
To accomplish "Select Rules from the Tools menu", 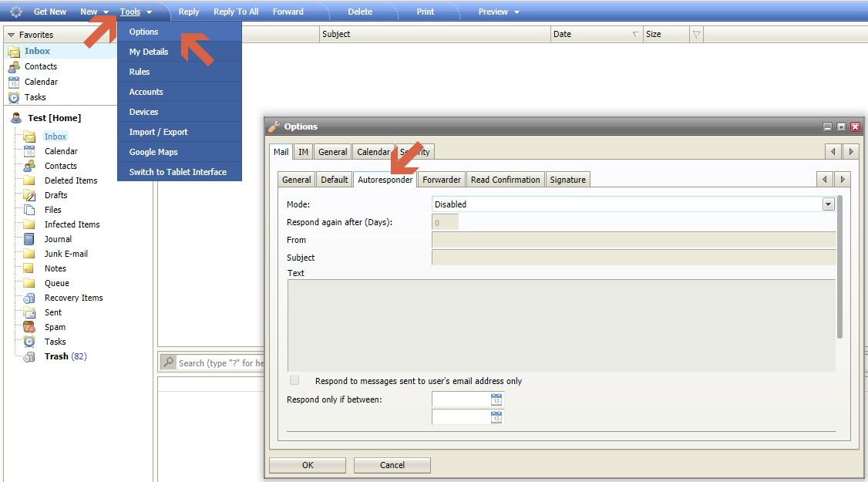I will tap(140, 72).
